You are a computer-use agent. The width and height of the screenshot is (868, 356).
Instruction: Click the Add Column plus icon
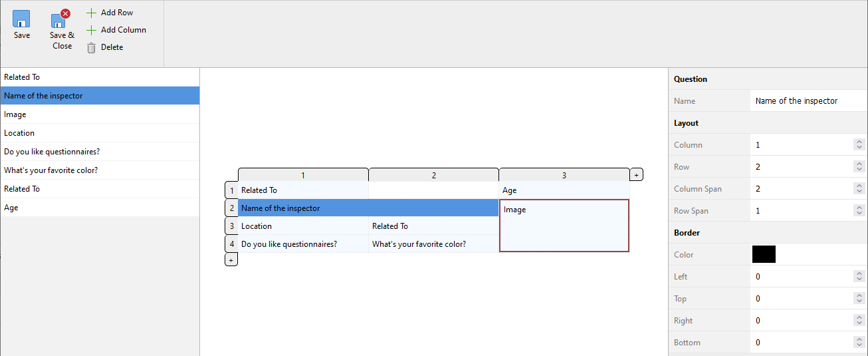click(92, 30)
